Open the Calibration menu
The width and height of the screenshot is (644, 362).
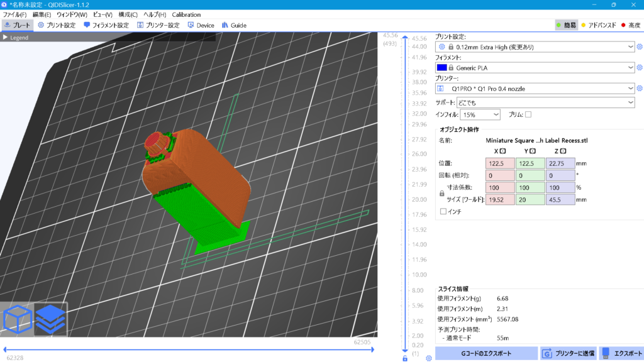[186, 14]
